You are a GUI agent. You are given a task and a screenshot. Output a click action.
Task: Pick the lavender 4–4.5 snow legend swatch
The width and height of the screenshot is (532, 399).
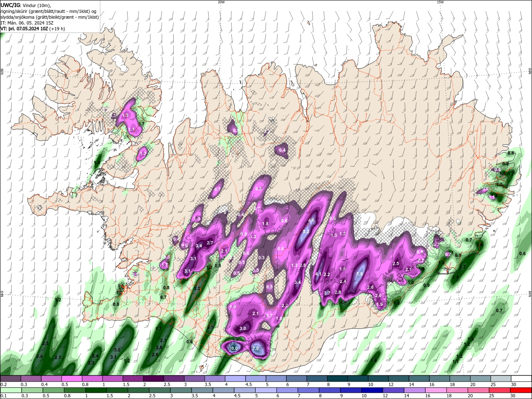click(235, 379)
